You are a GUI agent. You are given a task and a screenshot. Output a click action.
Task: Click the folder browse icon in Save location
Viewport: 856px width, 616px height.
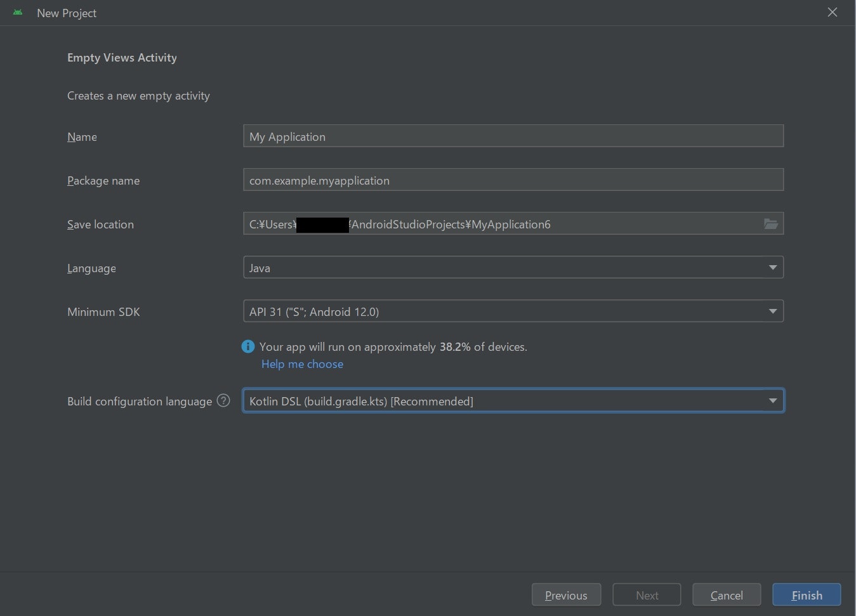point(770,224)
